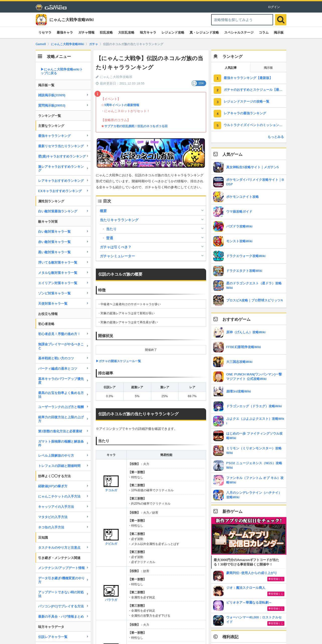The width and height of the screenshot is (322, 644).
Task: Open ガチャの開催スケジュール一覧 link
Action: pyautogui.click(x=118, y=361)
